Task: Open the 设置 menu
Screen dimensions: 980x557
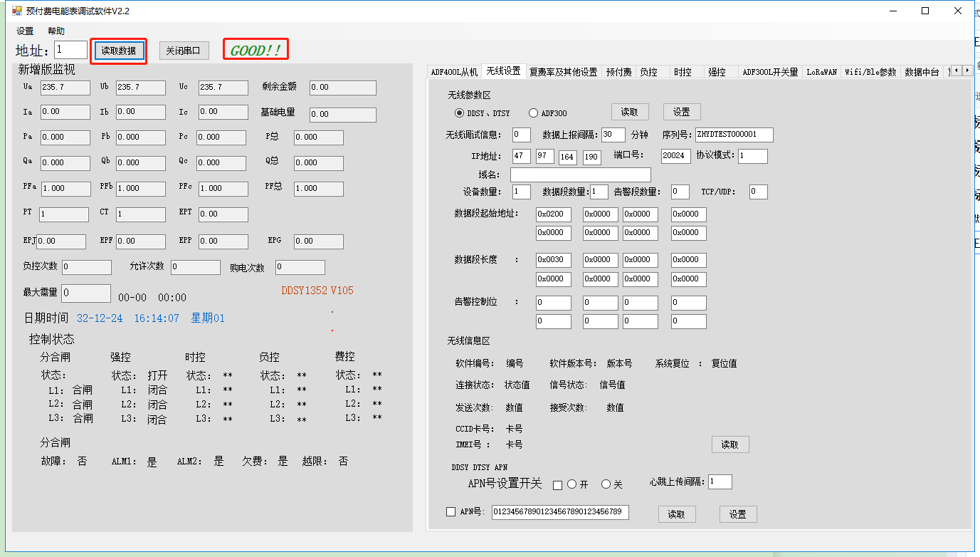Action: [x=25, y=31]
